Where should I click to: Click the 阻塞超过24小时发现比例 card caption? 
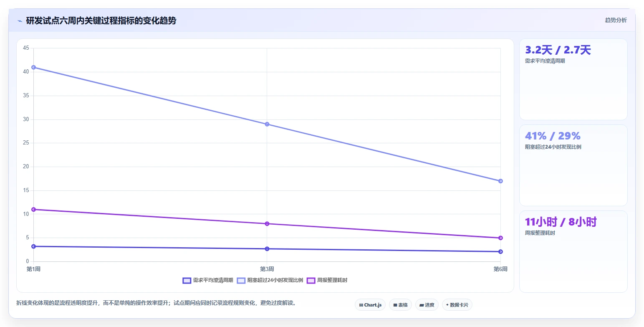(553, 147)
